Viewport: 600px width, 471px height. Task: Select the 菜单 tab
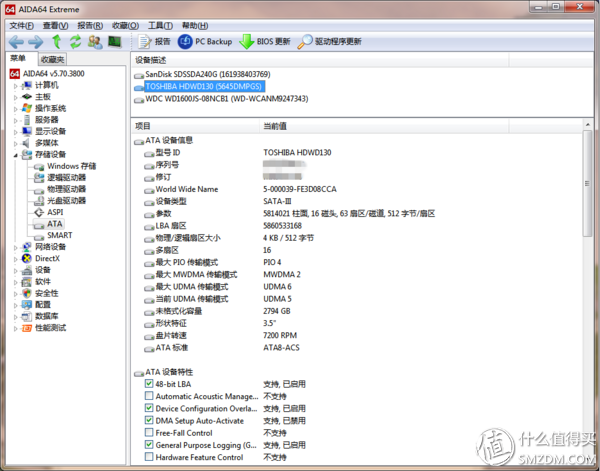pyautogui.click(x=18, y=58)
